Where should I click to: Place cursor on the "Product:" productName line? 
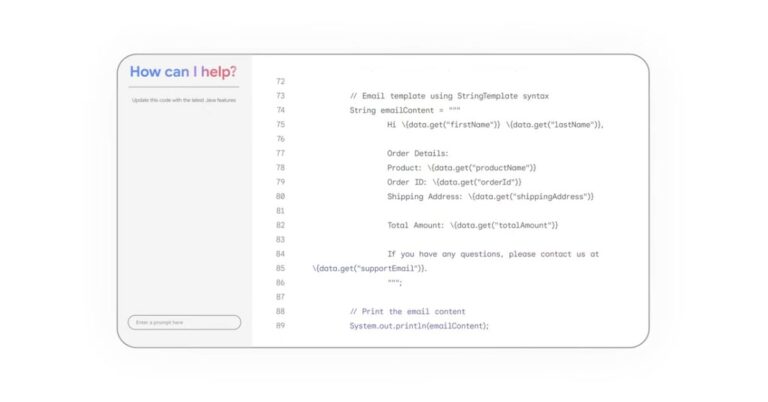coord(461,168)
